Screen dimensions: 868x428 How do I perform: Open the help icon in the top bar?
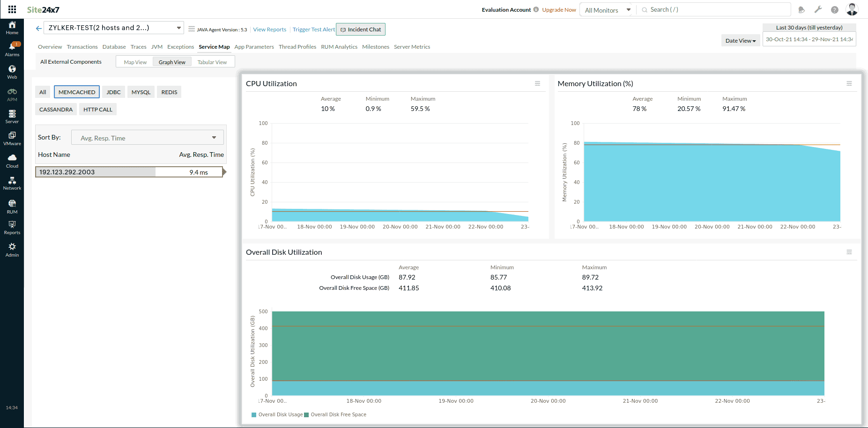[834, 9]
